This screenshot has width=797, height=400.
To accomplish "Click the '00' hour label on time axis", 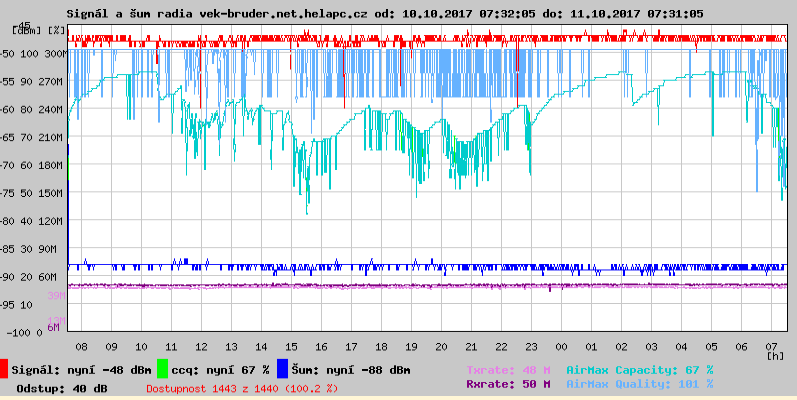I will click(x=561, y=347).
